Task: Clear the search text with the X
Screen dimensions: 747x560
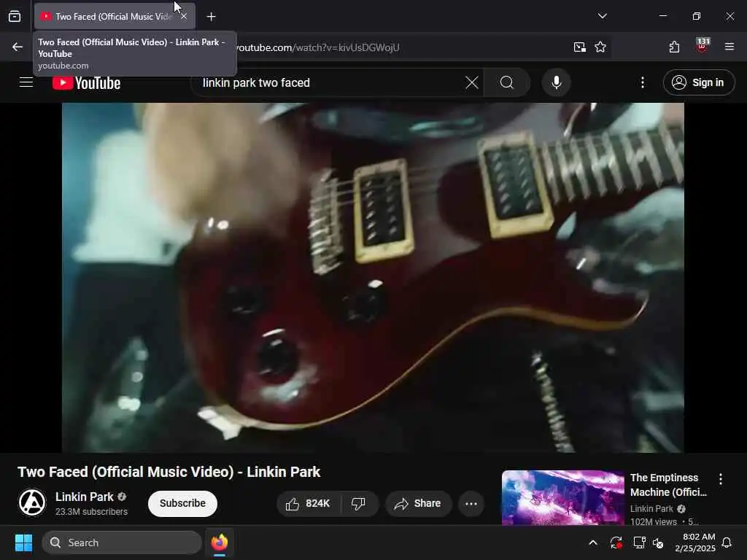Action: coord(472,82)
